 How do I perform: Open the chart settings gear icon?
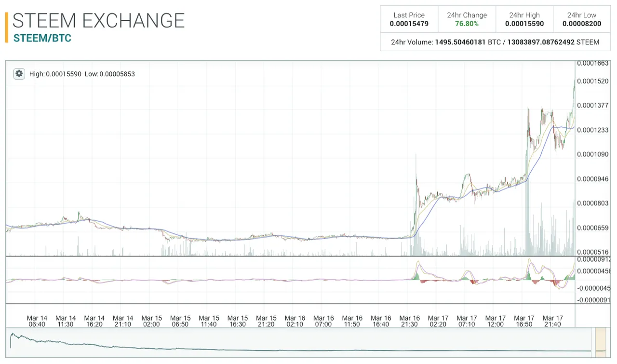(x=19, y=74)
